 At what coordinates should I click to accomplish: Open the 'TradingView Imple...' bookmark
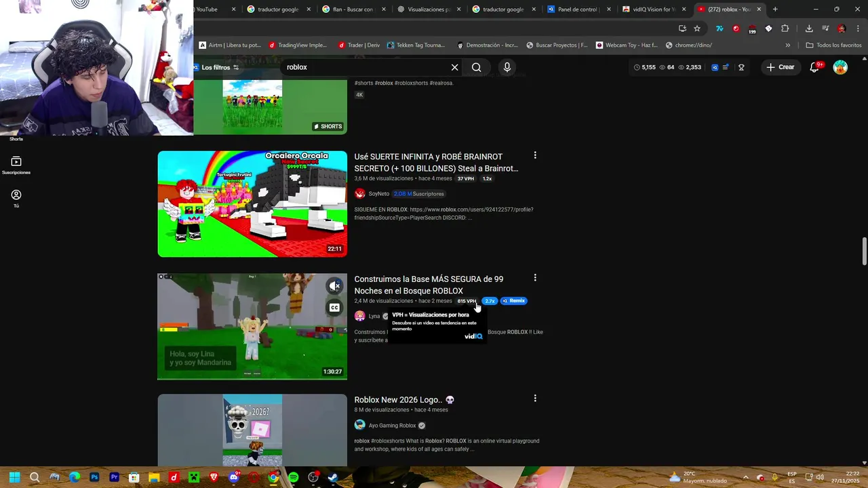(298, 45)
